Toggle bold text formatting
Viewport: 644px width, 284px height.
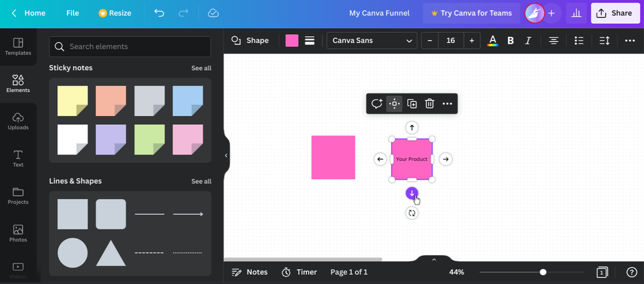coord(511,41)
